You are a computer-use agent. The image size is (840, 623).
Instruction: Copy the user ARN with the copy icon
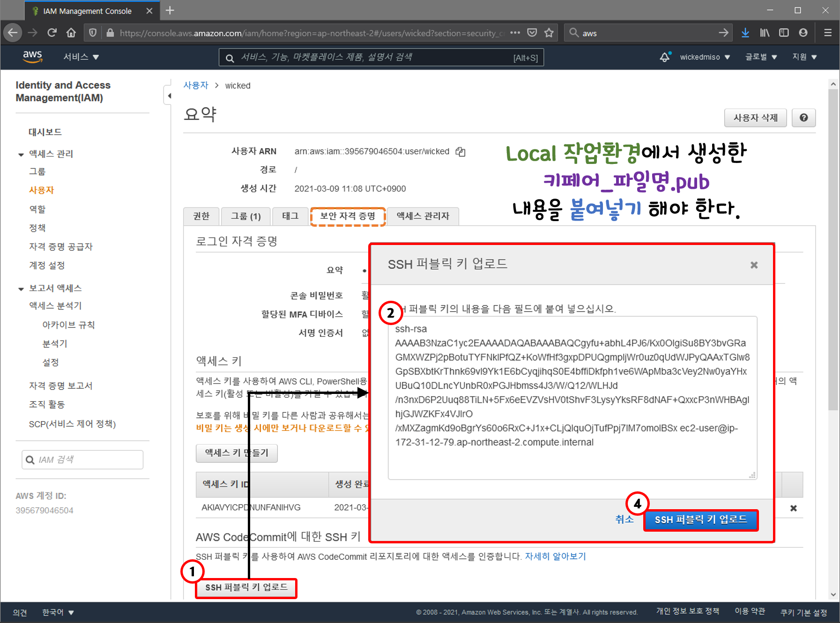[461, 151]
